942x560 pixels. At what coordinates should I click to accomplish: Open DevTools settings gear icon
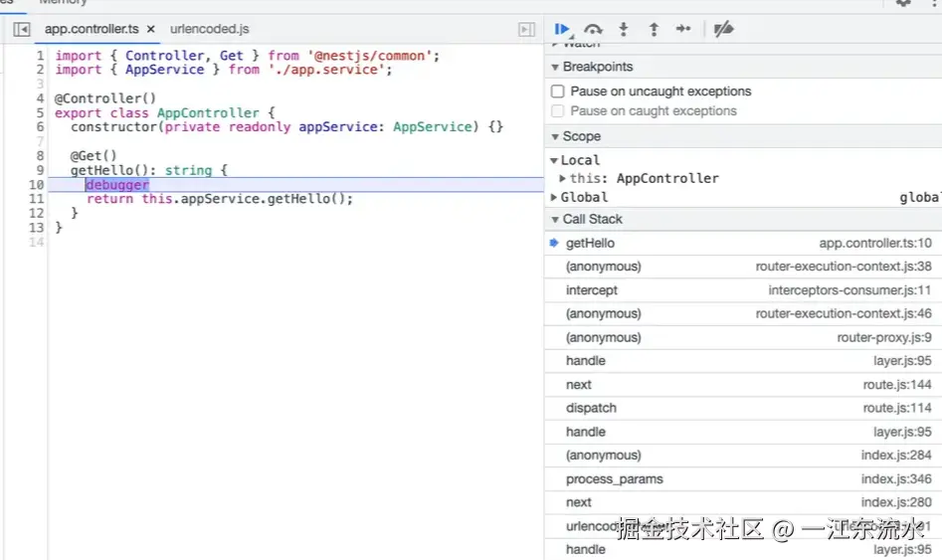pyautogui.click(x=903, y=2)
